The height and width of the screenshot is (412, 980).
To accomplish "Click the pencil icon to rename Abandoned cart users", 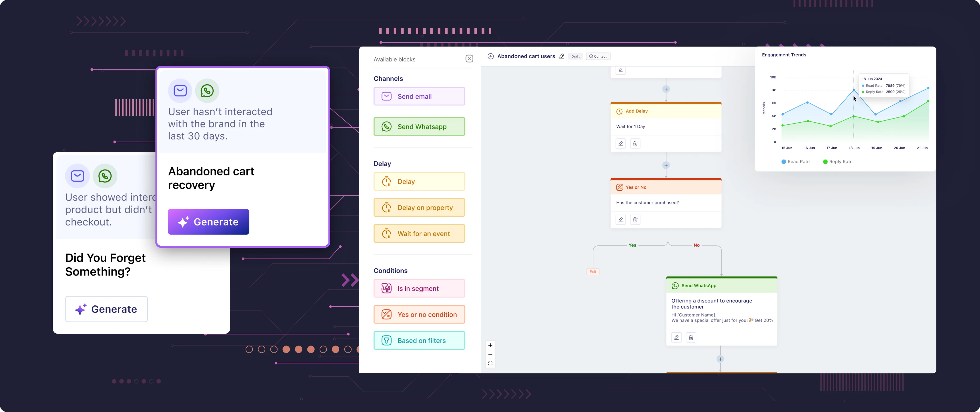I will (x=561, y=56).
